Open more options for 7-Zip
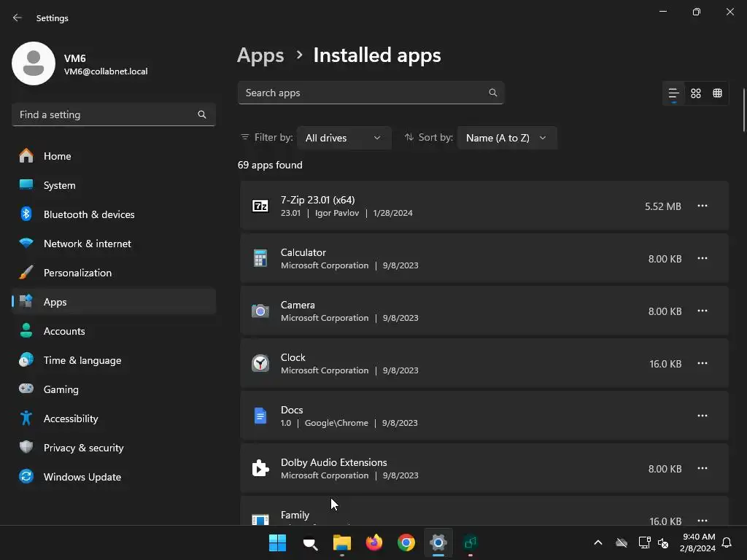Viewport: 747px width, 560px height. (x=703, y=206)
